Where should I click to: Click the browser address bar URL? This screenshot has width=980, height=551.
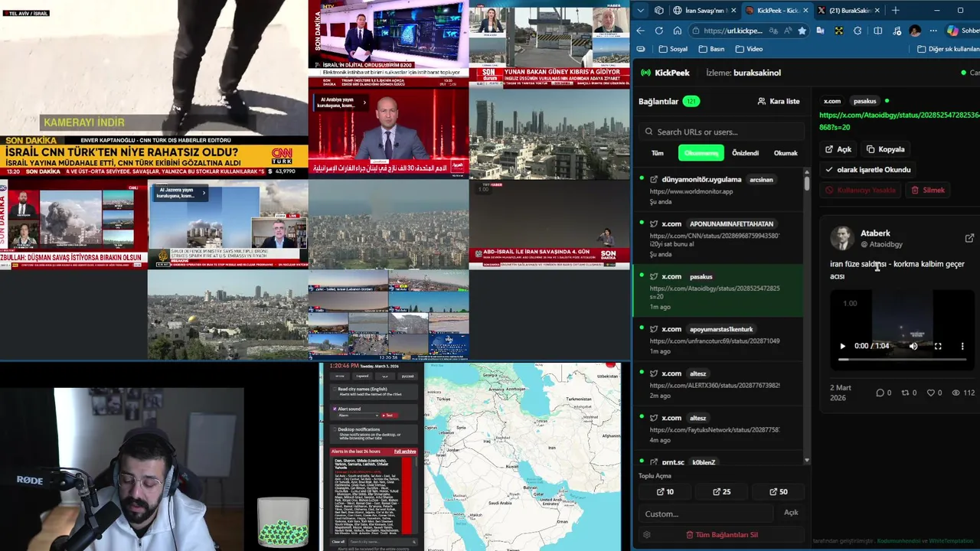click(733, 31)
